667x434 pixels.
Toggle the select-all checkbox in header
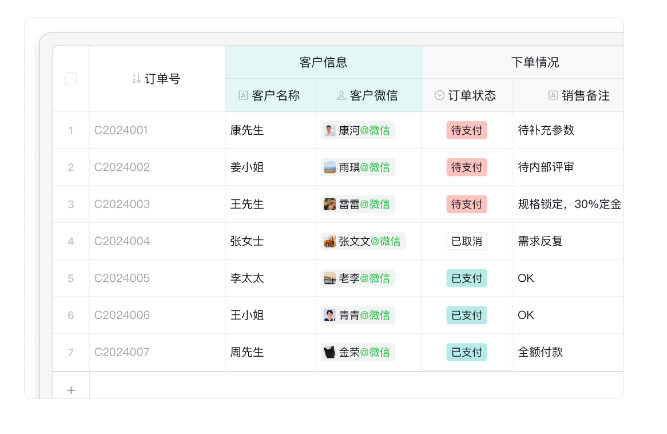coord(71,79)
